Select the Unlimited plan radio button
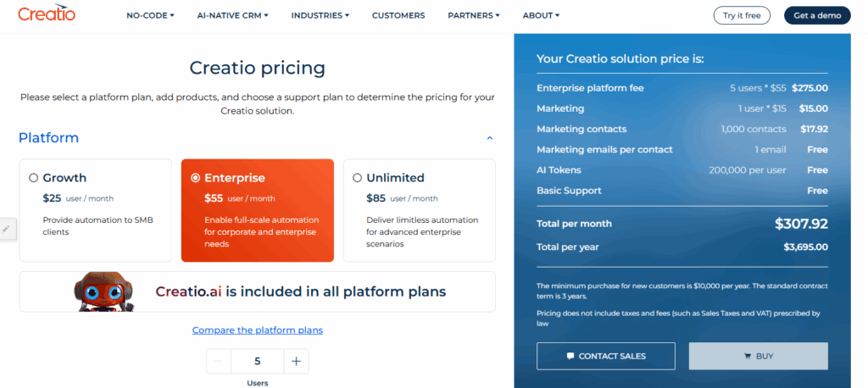Viewport: 868px width, 388px height. point(358,178)
